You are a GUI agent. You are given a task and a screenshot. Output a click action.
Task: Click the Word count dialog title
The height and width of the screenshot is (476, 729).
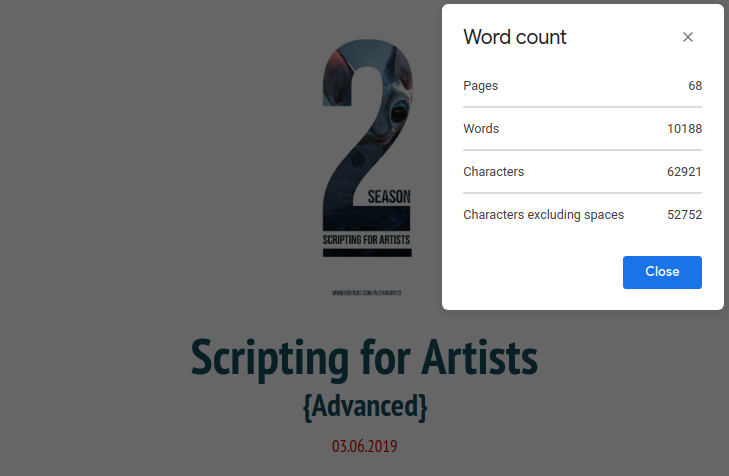coord(515,37)
